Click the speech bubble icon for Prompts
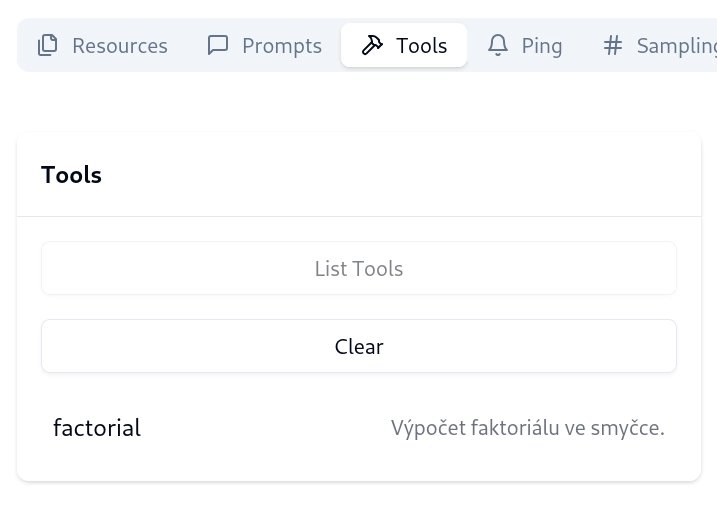 click(217, 45)
